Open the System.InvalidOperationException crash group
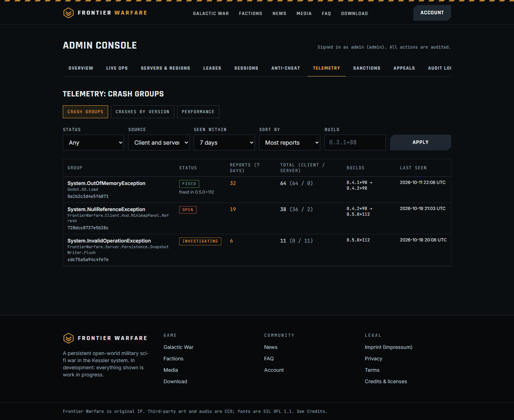Image resolution: width=514 pixels, height=420 pixels. point(109,241)
